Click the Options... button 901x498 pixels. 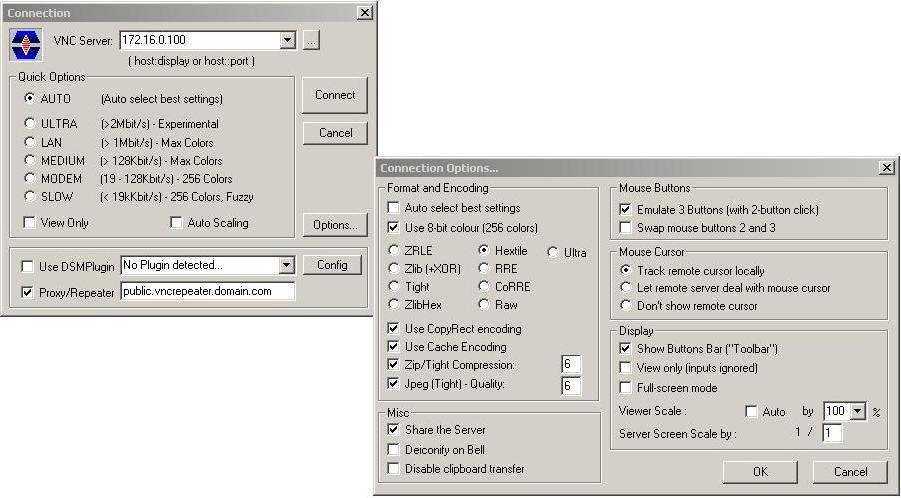coord(334,225)
